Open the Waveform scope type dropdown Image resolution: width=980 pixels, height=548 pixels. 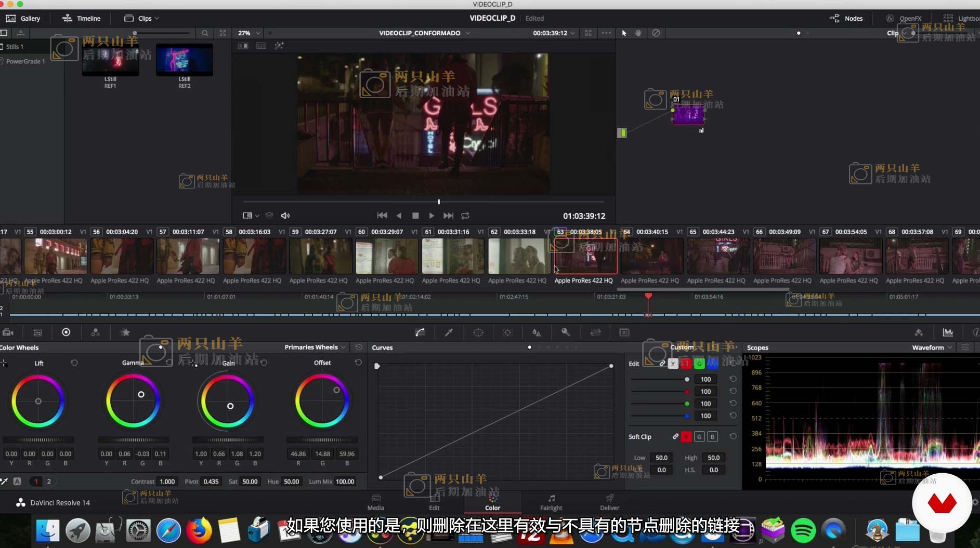point(932,347)
